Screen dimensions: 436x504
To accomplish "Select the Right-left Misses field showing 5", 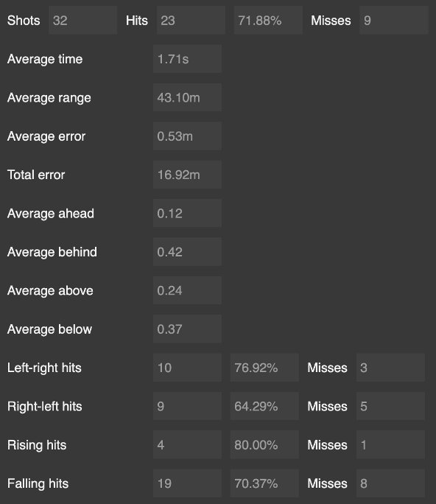I will tap(390, 406).
